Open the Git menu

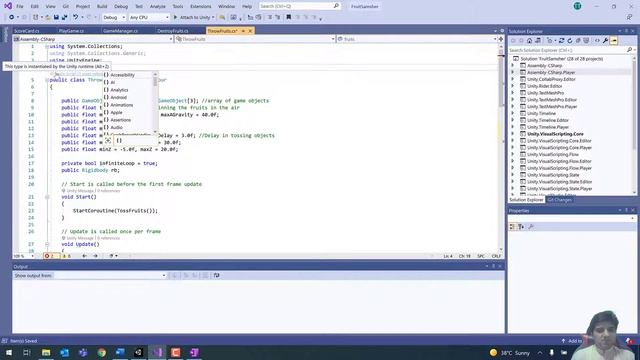(66, 7)
